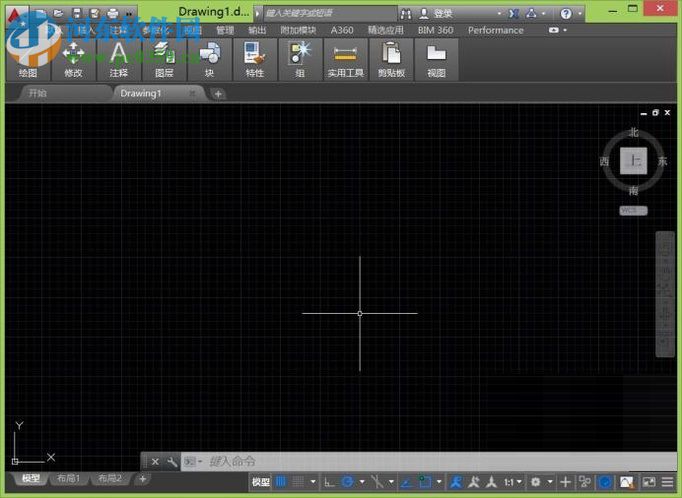Click the new drawing tab plus button
682x498 pixels.
click(218, 94)
